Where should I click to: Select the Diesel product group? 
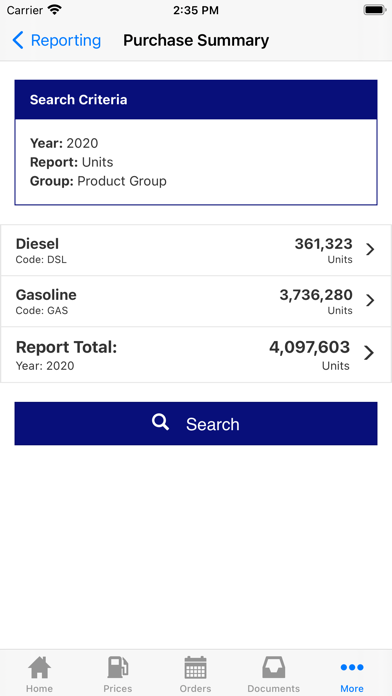click(x=196, y=250)
